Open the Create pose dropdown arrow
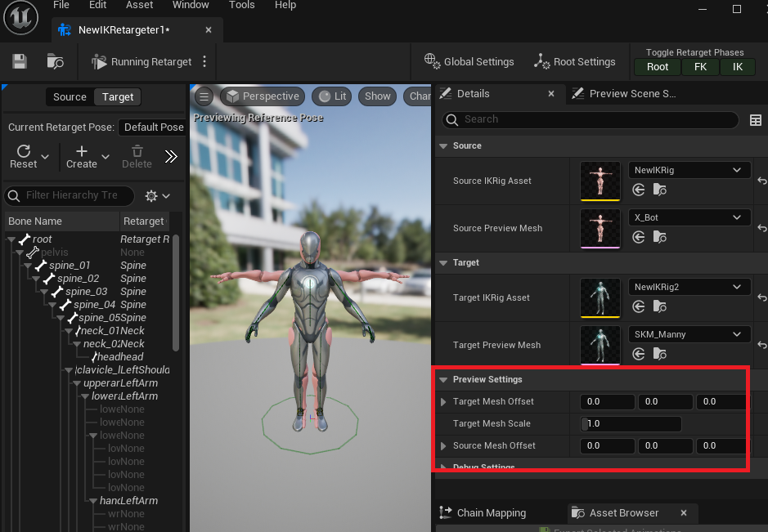The height and width of the screenshot is (532, 768). point(106,157)
